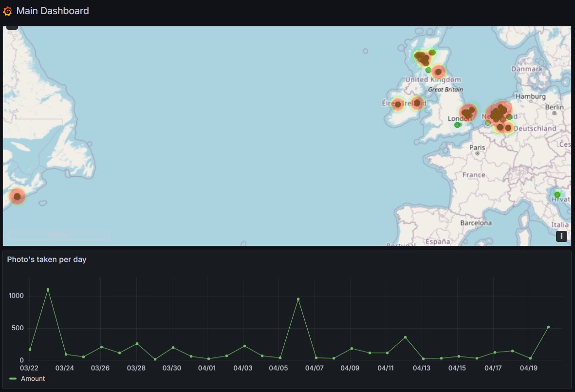Click the 04/05 x-axis label

(278, 368)
